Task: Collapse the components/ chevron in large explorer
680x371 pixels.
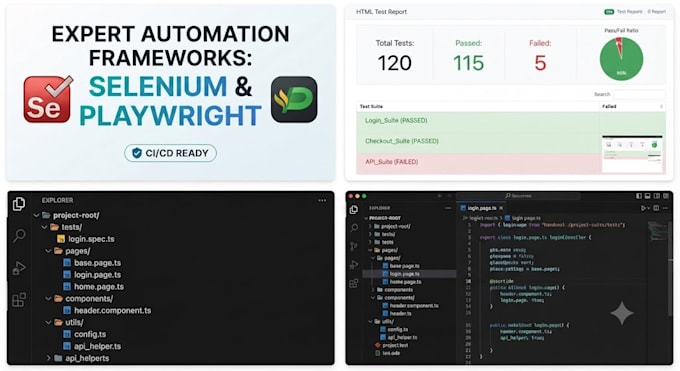Action: pyautogui.click(x=49, y=299)
